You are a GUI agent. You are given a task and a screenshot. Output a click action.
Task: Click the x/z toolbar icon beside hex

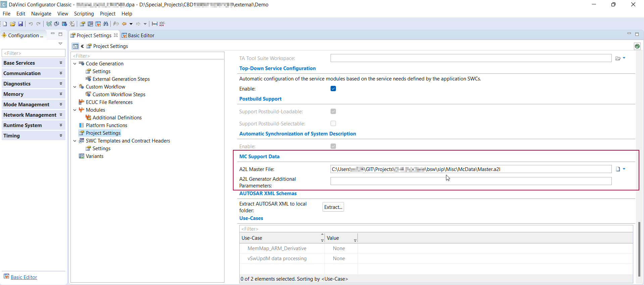click(162, 24)
